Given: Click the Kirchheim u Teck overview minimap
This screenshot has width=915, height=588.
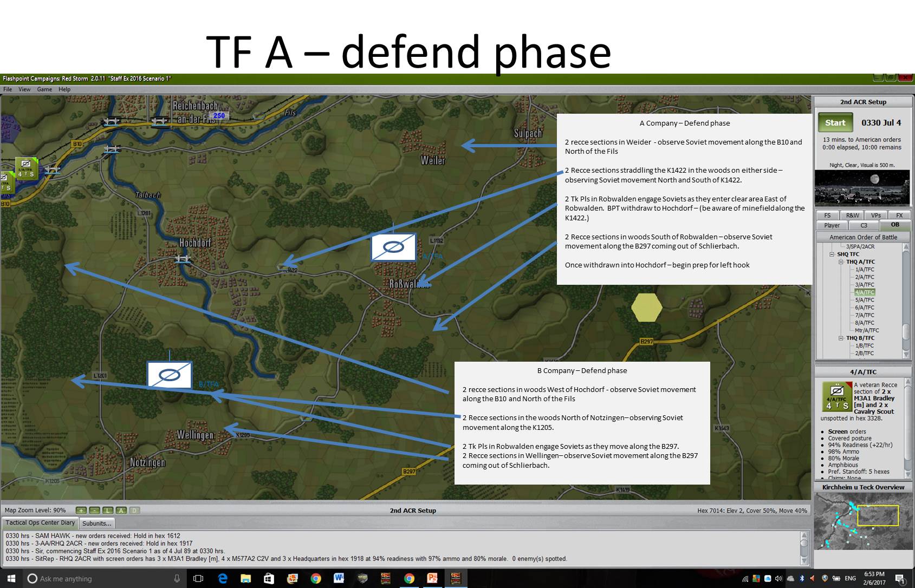Looking at the screenshot, I should coord(863,522).
